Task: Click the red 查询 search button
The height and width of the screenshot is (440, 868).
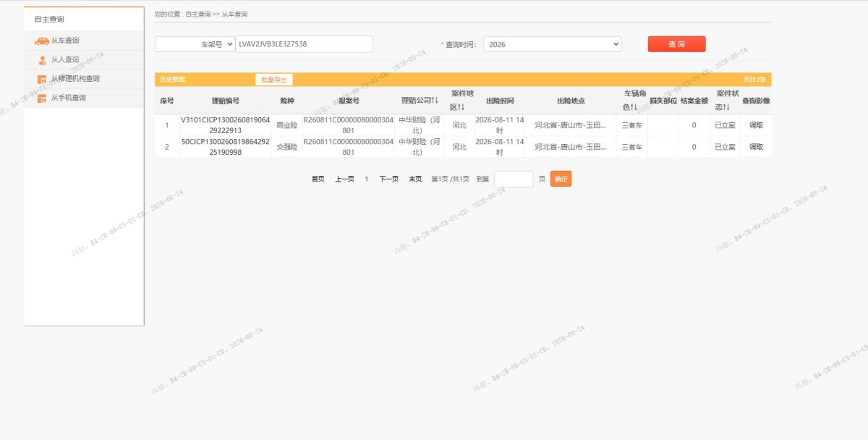Action: (676, 44)
